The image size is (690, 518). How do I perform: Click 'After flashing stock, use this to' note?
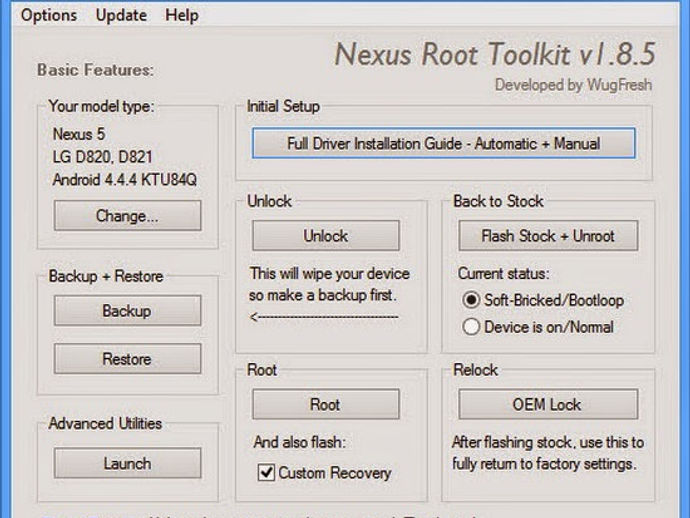(x=548, y=442)
